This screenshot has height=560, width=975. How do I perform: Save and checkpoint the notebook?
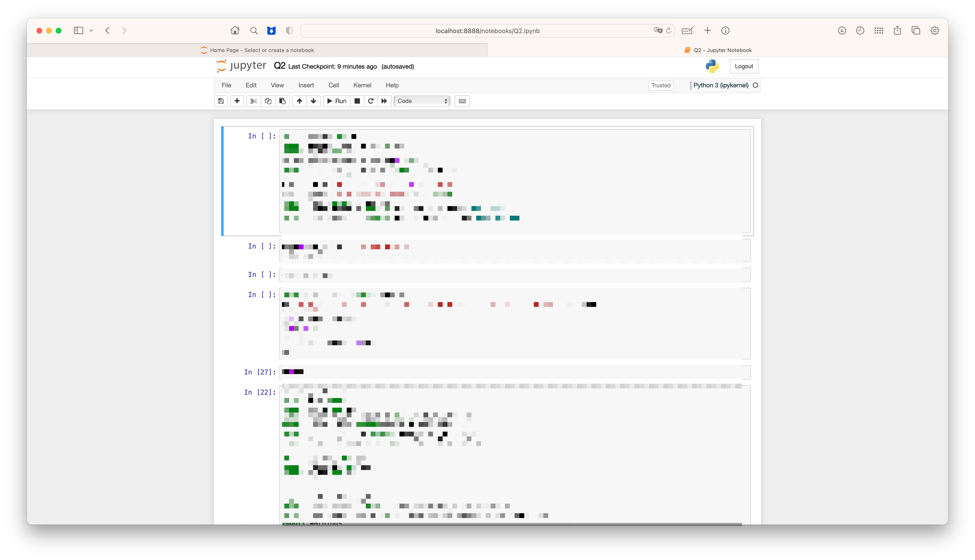[221, 101]
